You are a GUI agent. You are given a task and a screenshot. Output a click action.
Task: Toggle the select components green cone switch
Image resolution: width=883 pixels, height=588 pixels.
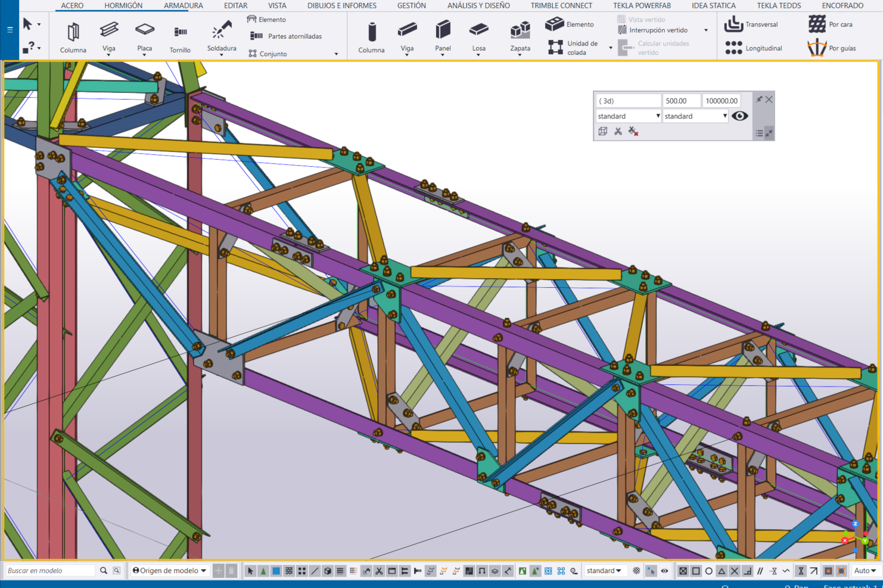263,571
